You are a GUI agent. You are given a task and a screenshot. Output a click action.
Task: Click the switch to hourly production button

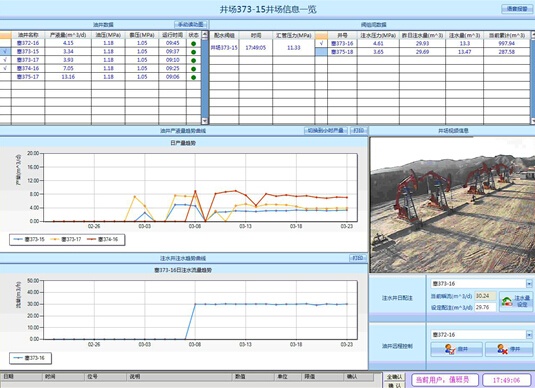326,130
